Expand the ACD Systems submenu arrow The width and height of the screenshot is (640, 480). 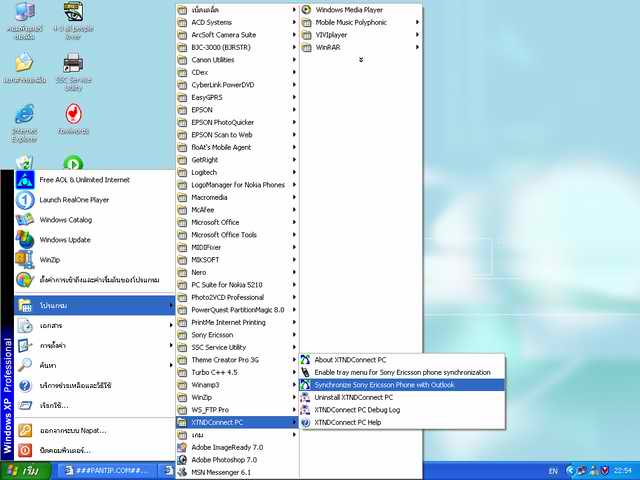294,22
